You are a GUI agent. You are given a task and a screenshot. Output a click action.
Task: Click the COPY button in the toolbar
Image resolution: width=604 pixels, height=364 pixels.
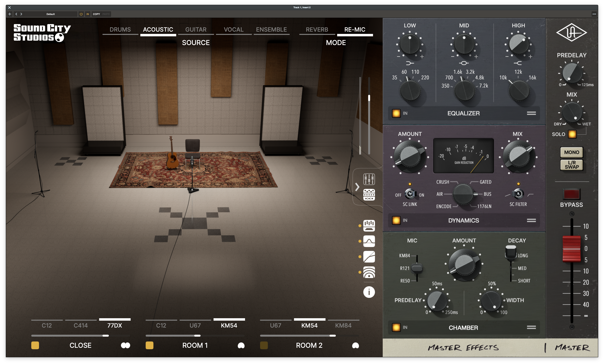pos(96,14)
